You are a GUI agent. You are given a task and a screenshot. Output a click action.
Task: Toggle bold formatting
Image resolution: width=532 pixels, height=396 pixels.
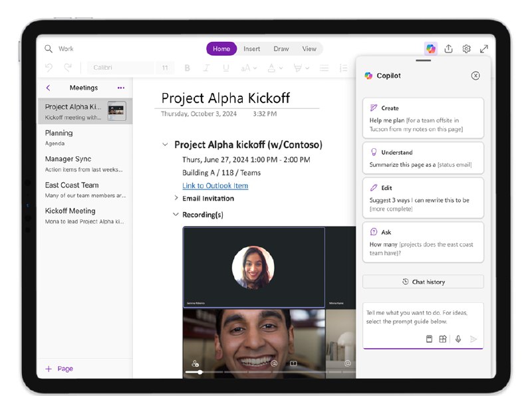pyautogui.click(x=188, y=68)
